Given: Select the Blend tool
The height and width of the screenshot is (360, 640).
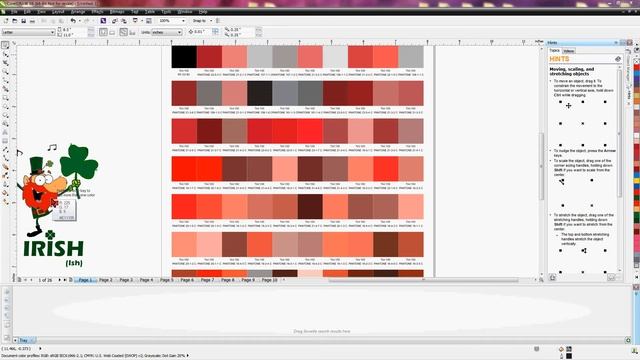Looking at the screenshot, I should [6, 167].
